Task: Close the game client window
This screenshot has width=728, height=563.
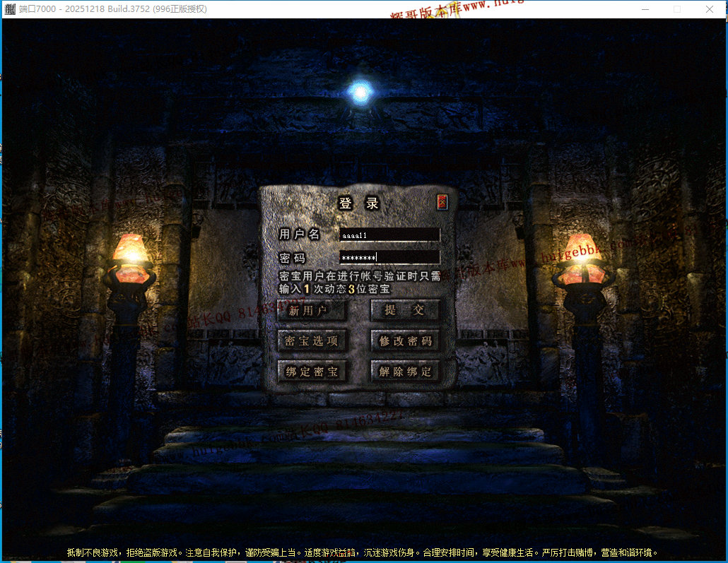Action: point(710,9)
